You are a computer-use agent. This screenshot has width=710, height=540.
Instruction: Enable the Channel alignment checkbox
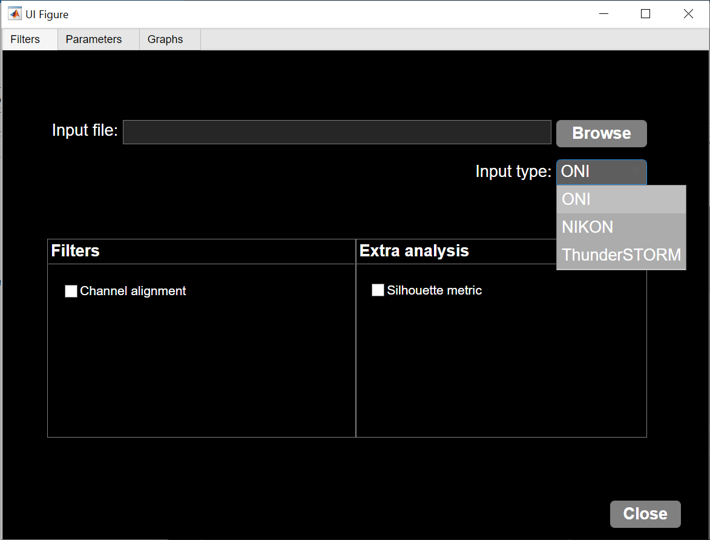pos(71,291)
